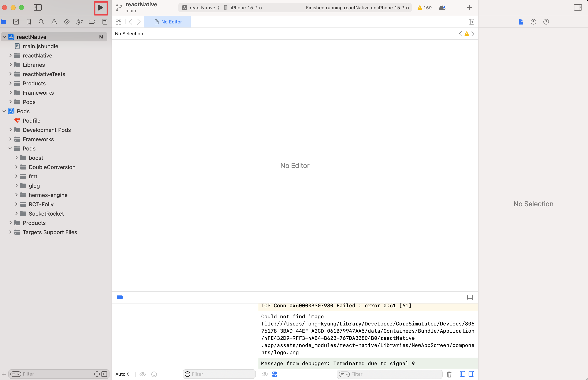Click the console log split view icon
The image size is (588, 380).
(x=471, y=374)
